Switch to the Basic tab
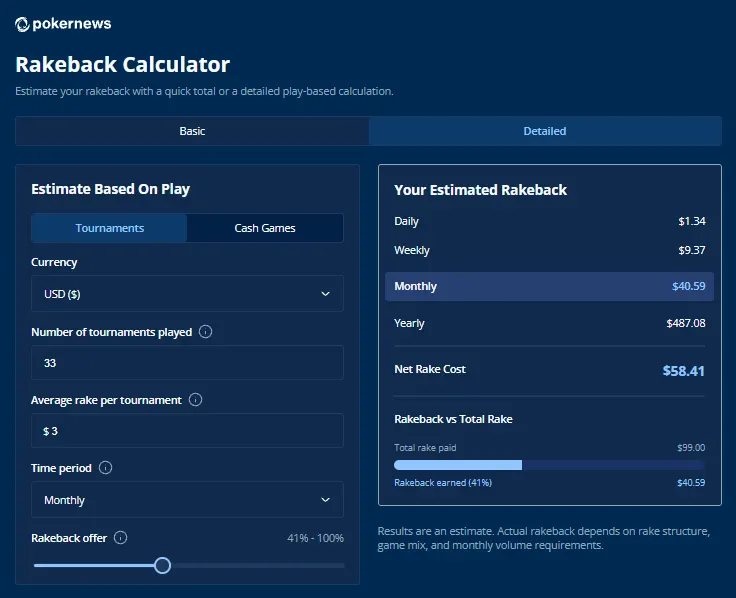This screenshot has width=736, height=598. click(192, 131)
